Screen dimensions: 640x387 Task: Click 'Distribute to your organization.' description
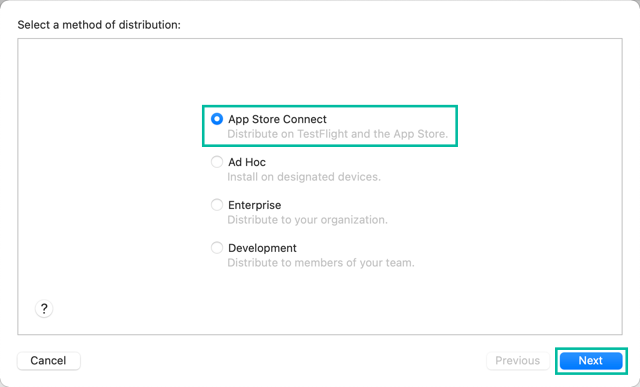click(x=307, y=220)
